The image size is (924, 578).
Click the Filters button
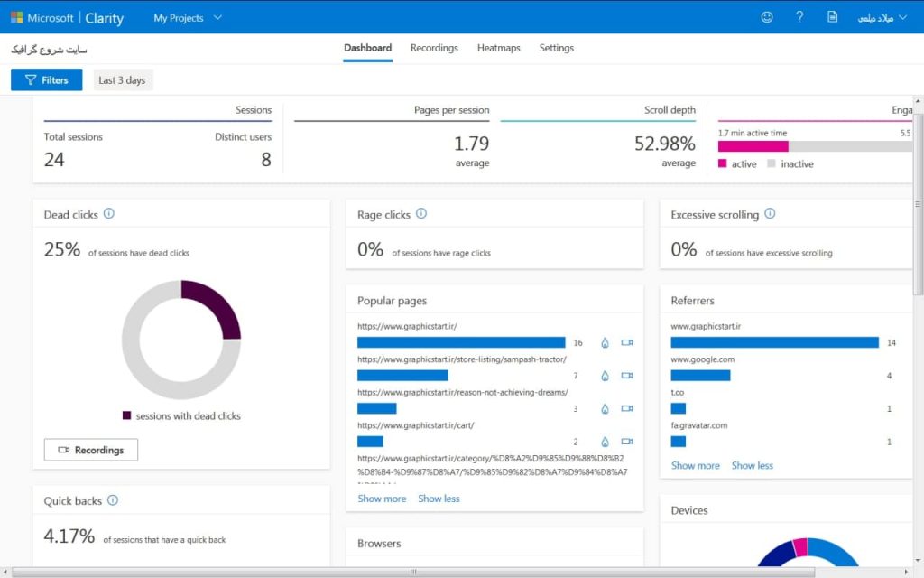47,80
